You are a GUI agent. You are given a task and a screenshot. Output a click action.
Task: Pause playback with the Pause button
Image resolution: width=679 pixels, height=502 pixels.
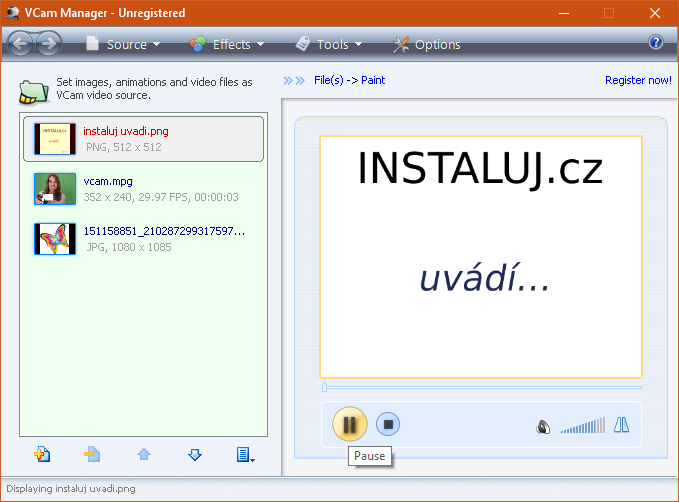(350, 424)
